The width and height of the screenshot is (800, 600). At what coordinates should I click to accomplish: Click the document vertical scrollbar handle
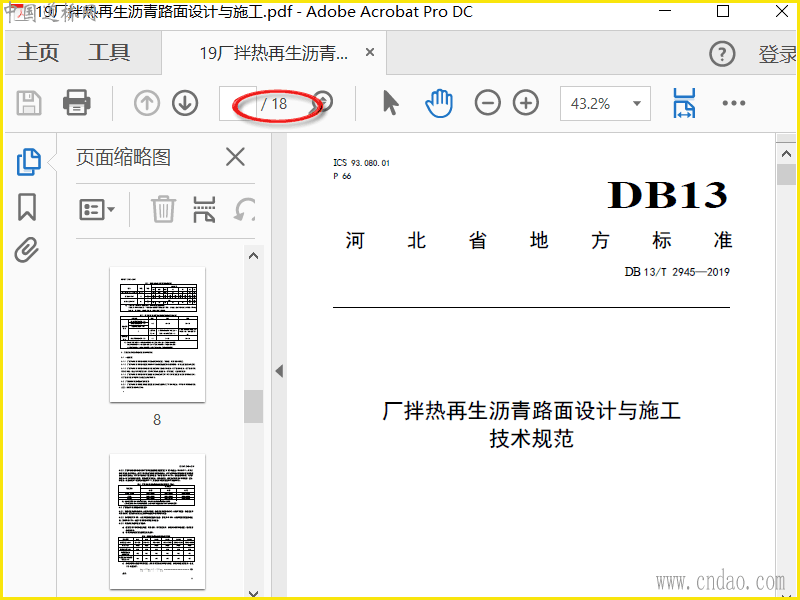click(786, 174)
